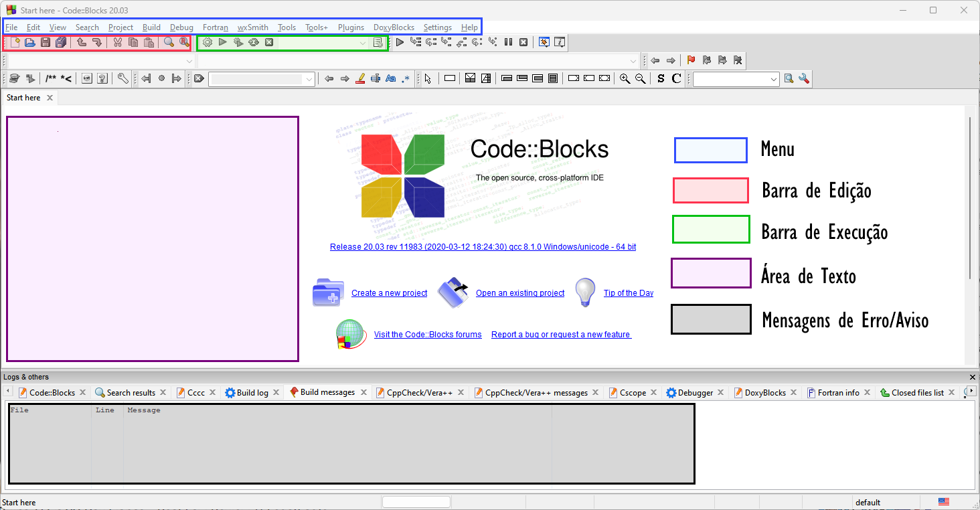Click the Create a new project link
Image resolution: width=980 pixels, height=510 pixels.
pyautogui.click(x=389, y=292)
